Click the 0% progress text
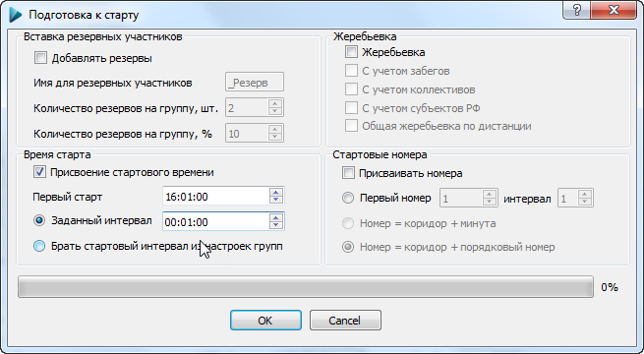Viewport: 644px width, 354px height. (610, 287)
